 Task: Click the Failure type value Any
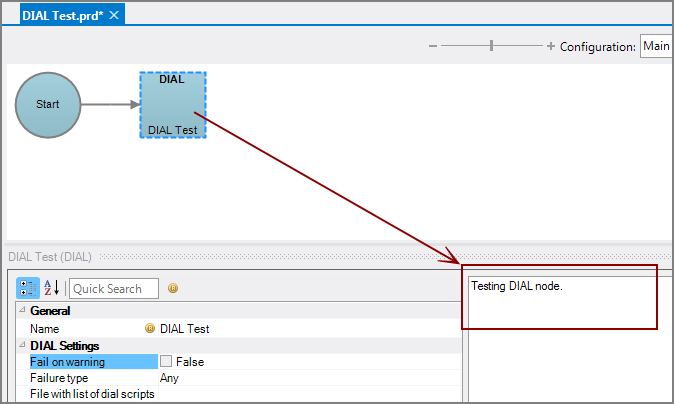click(169, 378)
